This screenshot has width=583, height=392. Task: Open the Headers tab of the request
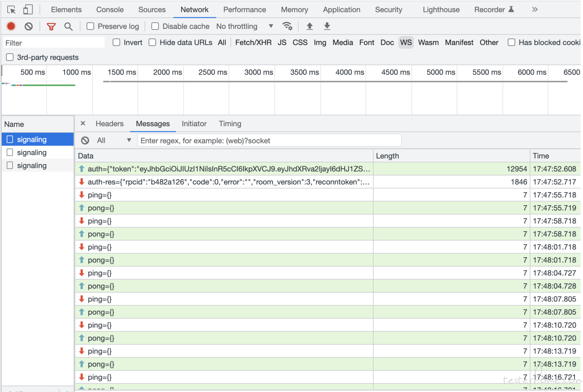(110, 124)
